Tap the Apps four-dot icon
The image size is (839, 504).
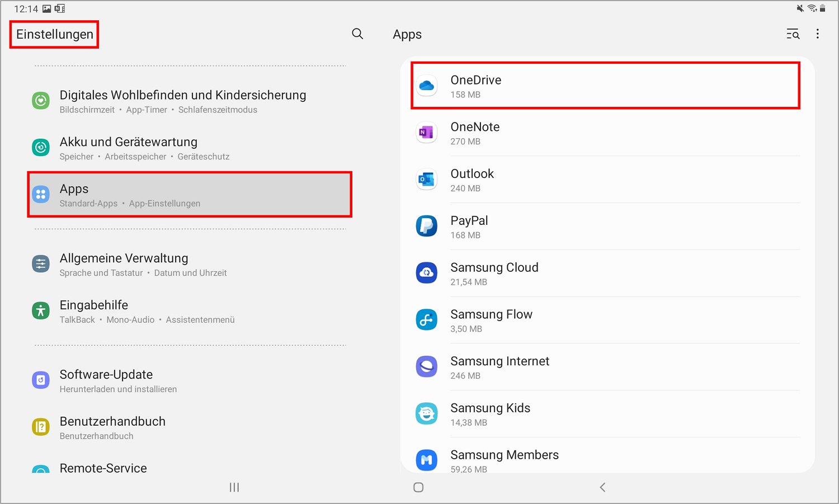(41, 195)
